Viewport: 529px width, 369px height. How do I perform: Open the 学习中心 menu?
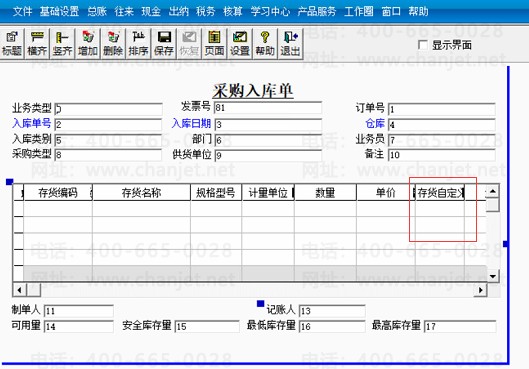270,11
